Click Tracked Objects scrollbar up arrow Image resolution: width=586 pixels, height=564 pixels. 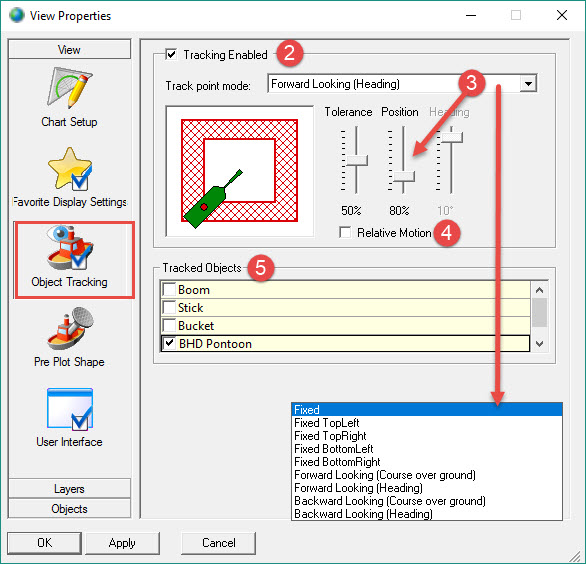point(539,290)
